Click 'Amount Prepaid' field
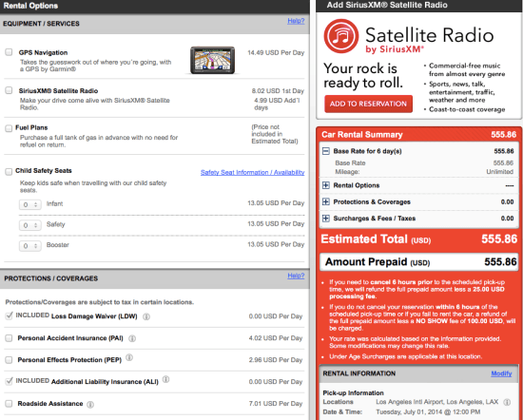This screenshot has width=523, height=420. (419, 262)
